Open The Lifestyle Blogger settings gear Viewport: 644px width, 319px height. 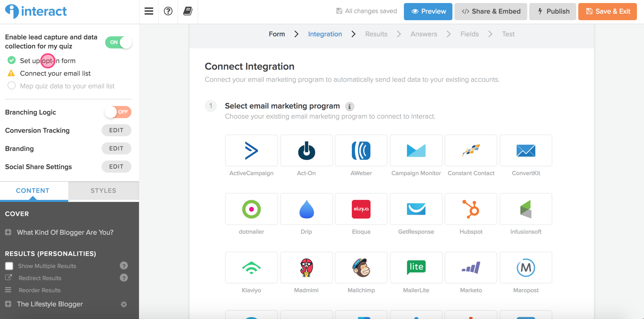[x=124, y=304]
